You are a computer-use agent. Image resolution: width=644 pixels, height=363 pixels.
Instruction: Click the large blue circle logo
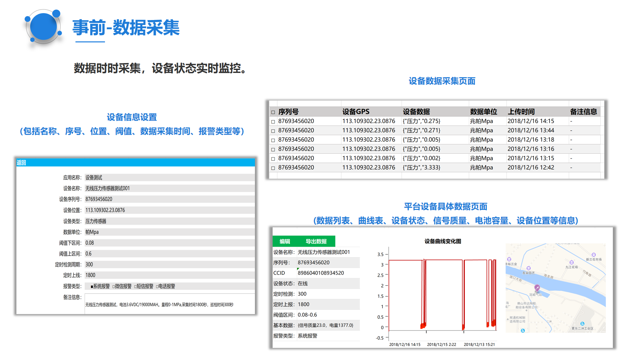point(43,27)
